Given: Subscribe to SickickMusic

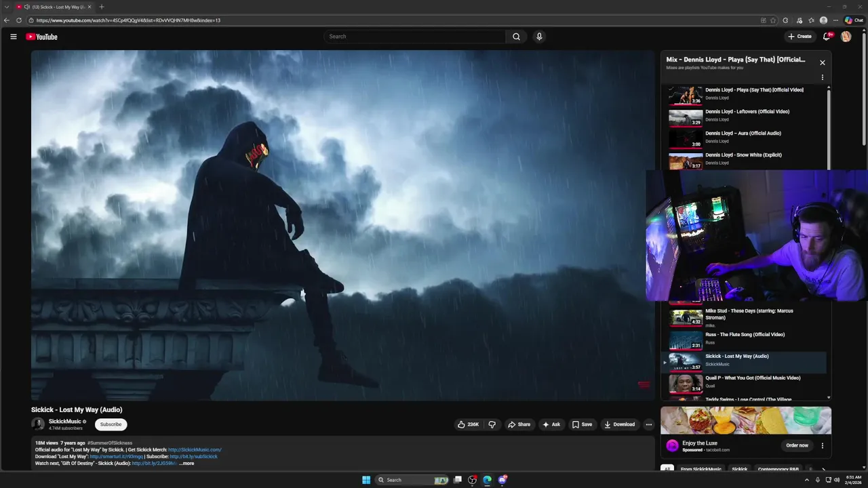Looking at the screenshot, I should coord(111,424).
